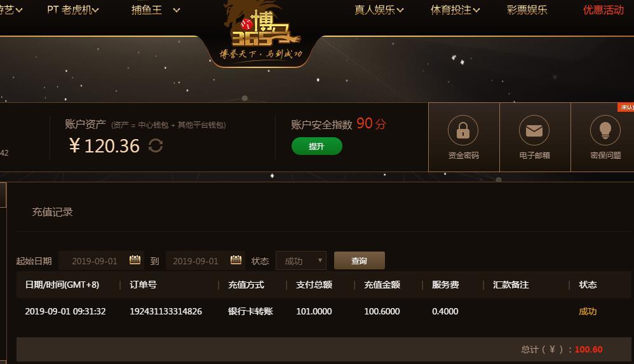Expand the 捕鱼王 menu chevron
This screenshot has width=634, height=364.
pyautogui.click(x=177, y=10)
